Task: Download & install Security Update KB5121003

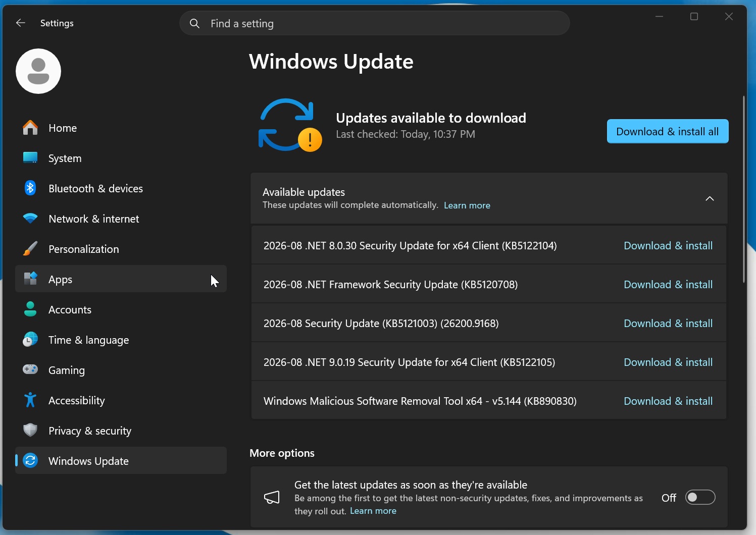Action: pos(668,324)
